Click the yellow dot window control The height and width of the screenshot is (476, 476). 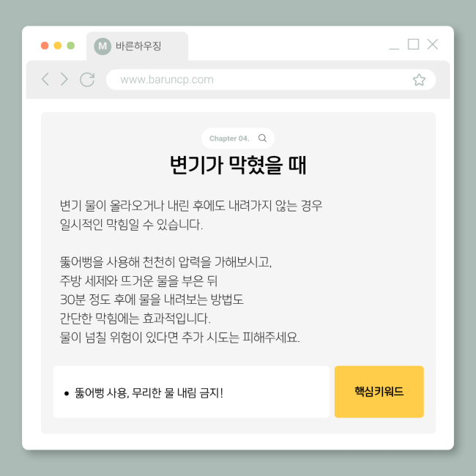click(x=58, y=45)
